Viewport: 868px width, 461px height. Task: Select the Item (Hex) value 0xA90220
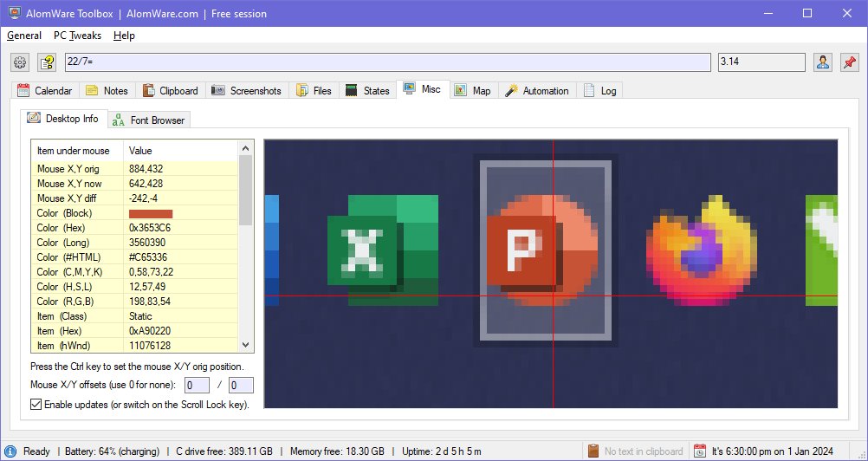(x=150, y=331)
